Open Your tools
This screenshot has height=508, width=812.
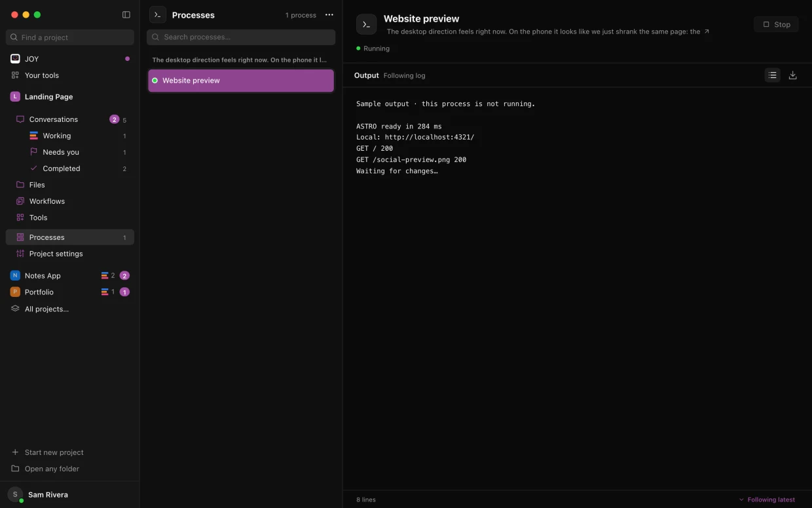coord(70,75)
